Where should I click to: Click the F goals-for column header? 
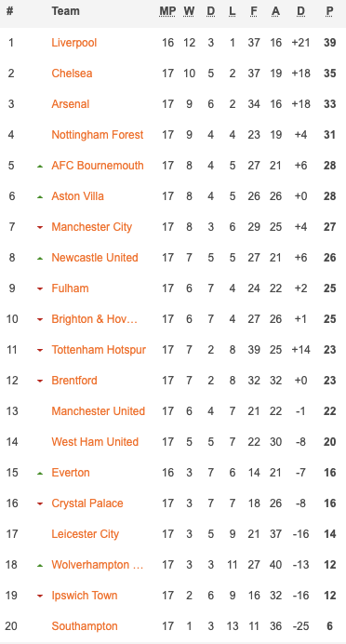[x=254, y=11]
